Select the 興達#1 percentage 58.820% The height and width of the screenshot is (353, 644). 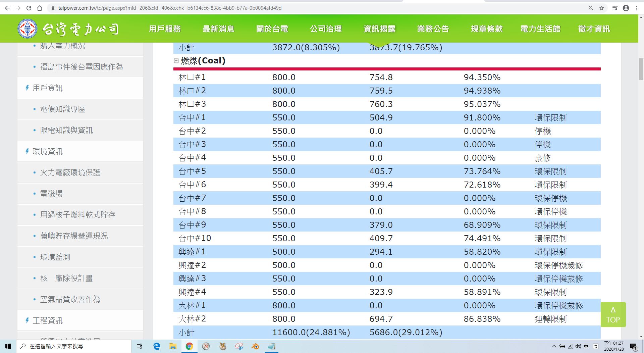[482, 252]
